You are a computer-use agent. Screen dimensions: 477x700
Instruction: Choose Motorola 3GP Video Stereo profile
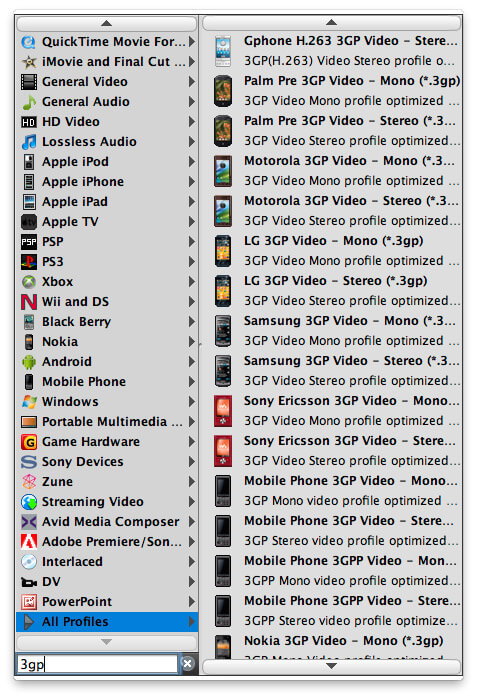coord(332,211)
